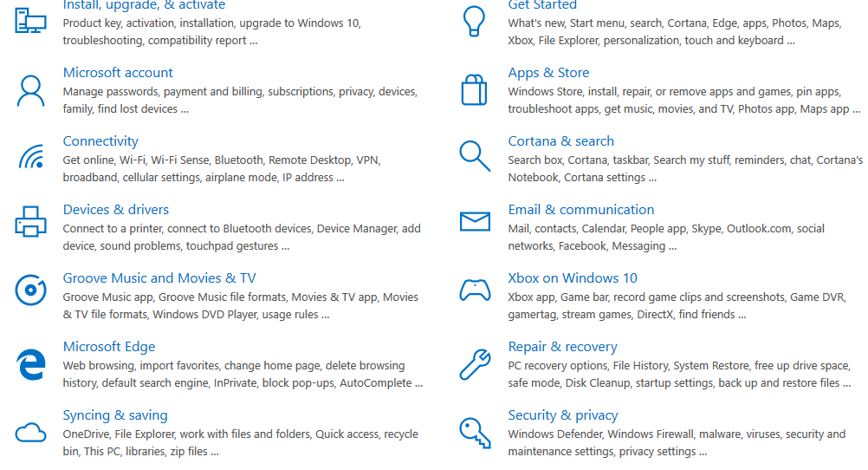Viewport: 868px width, 470px height.
Task: Click the Security & privacy key icon
Action: pyautogui.click(x=475, y=433)
